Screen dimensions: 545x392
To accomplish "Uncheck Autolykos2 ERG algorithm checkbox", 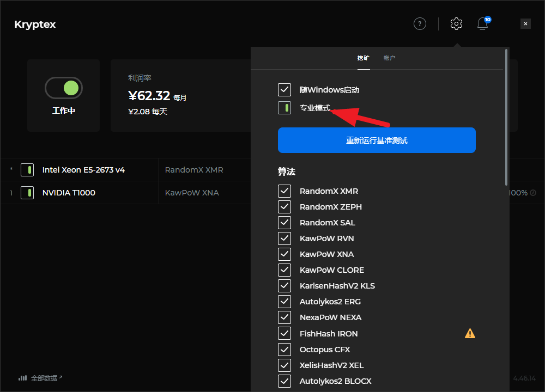I will click(284, 302).
